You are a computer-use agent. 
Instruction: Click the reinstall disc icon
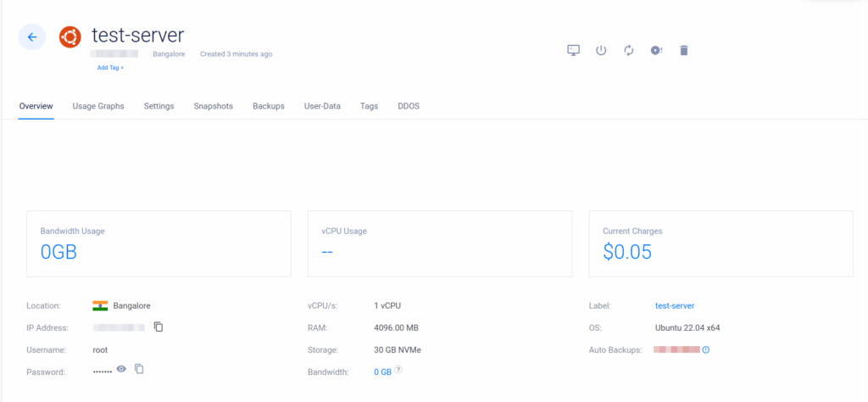[x=656, y=50]
